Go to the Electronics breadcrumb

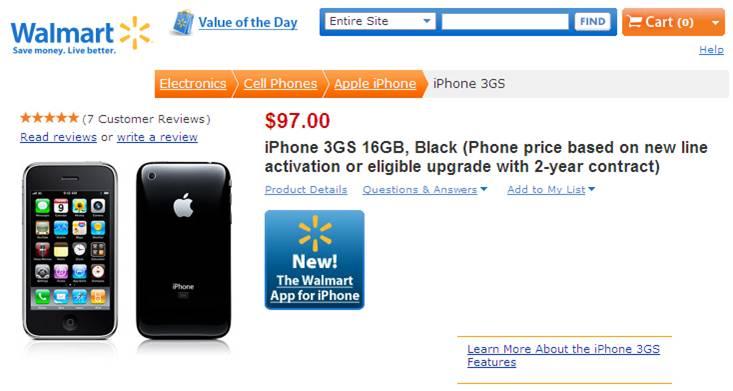tap(193, 84)
